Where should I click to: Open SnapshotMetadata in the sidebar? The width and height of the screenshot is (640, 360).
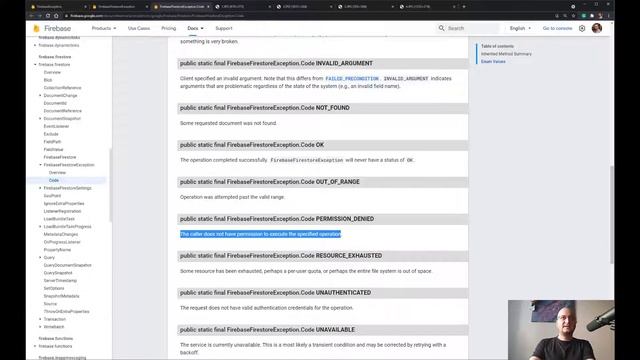(62, 296)
